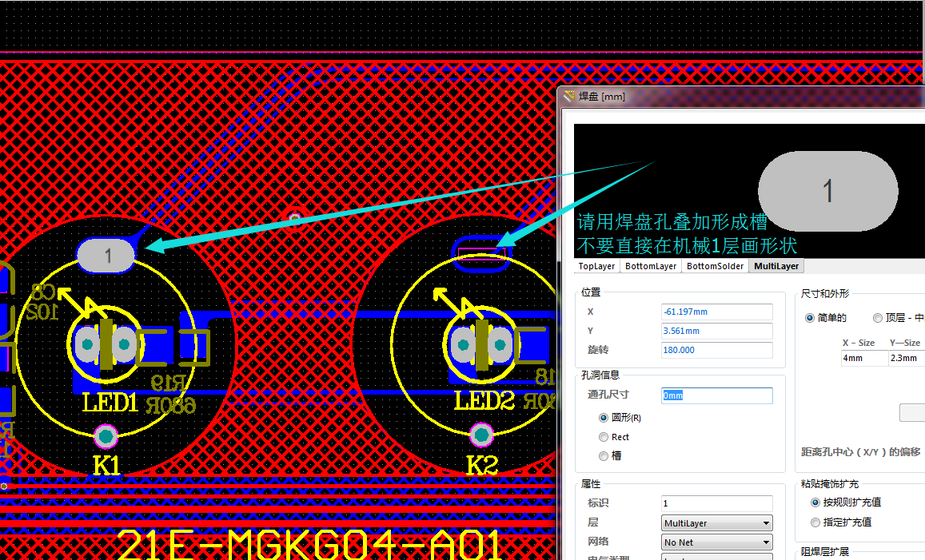Click the 旋转 rotation input field
The height and width of the screenshot is (560, 925).
(x=716, y=350)
